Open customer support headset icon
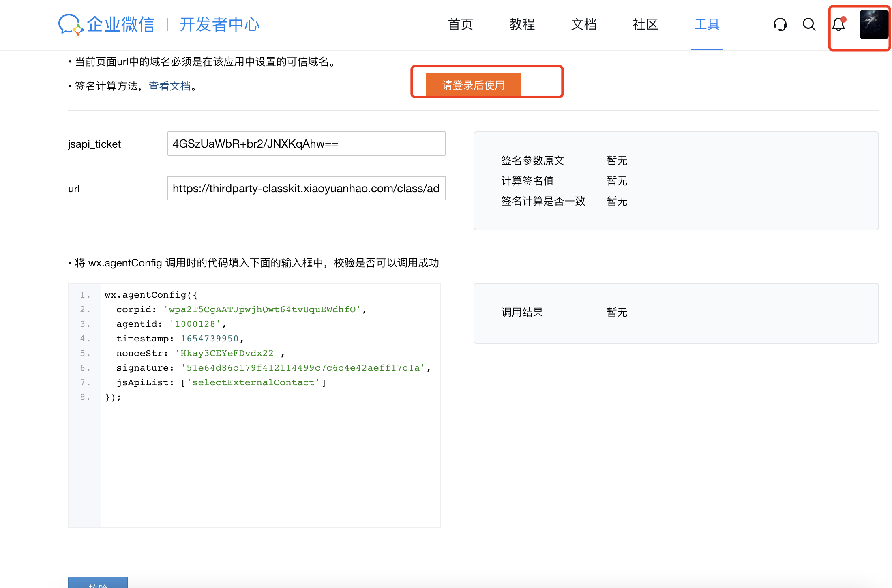The height and width of the screenshot is (588, 892). 780,24
